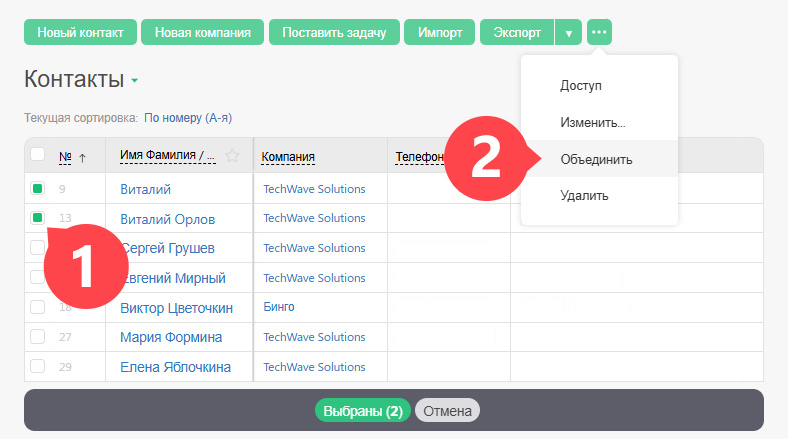The image size is (788, 439).
Task: Click the Экспорт button
Action: 517,32
